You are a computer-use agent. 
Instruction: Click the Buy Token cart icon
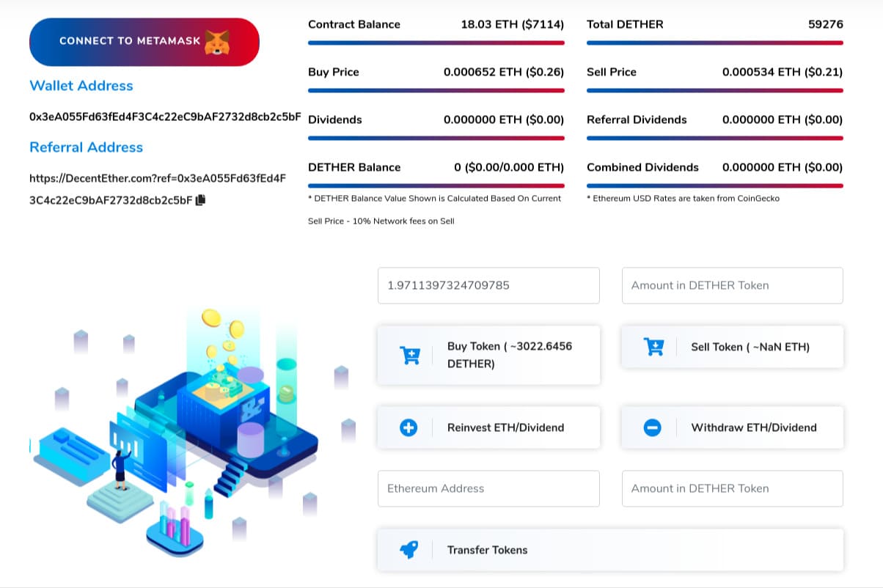click(409, 355)
